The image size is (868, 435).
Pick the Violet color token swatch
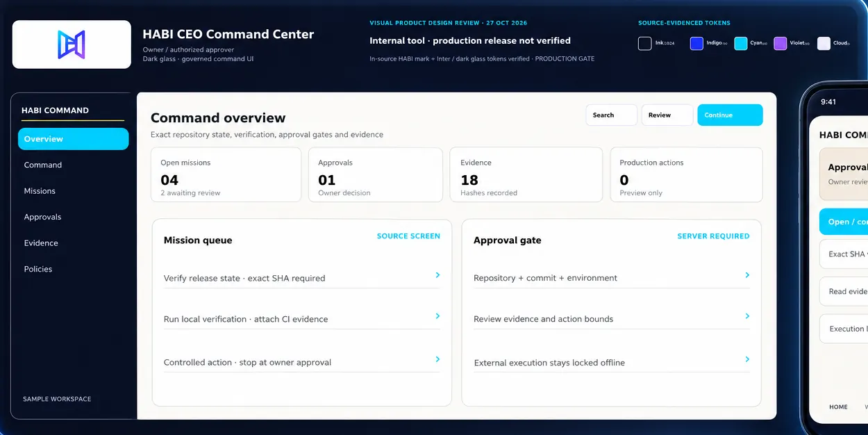781,44
